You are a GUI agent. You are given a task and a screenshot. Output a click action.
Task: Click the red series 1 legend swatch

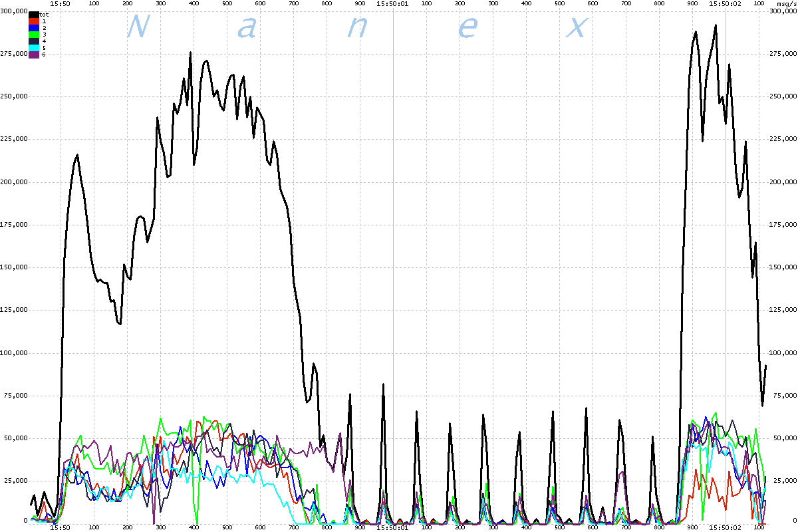pyautogui.click(x=34, y=21)
